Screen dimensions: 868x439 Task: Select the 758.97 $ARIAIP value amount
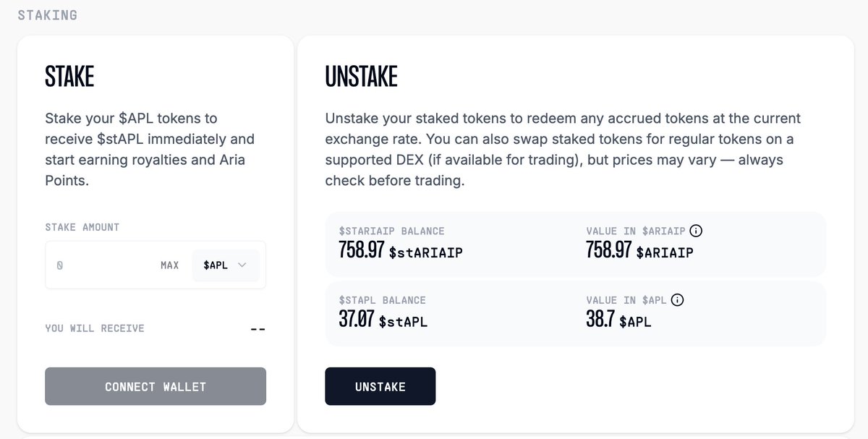coord(639,251)
